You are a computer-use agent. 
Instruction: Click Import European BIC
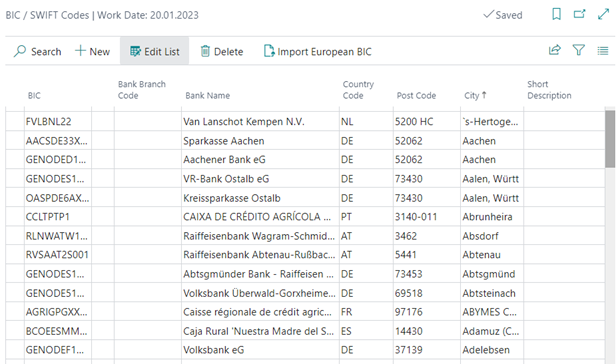[317, 51]
